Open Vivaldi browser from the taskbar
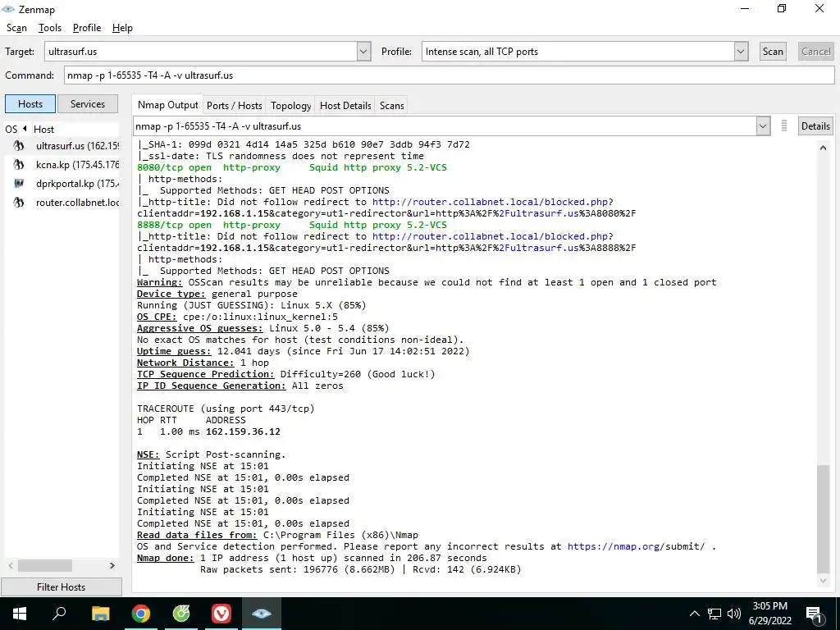 click(x=221, y=614)
